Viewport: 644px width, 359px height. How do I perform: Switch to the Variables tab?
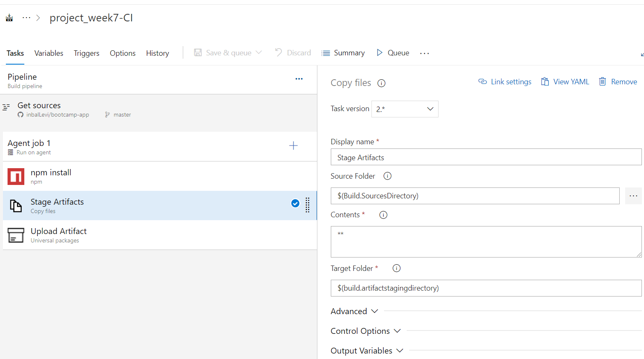click(x=49, y=53)
